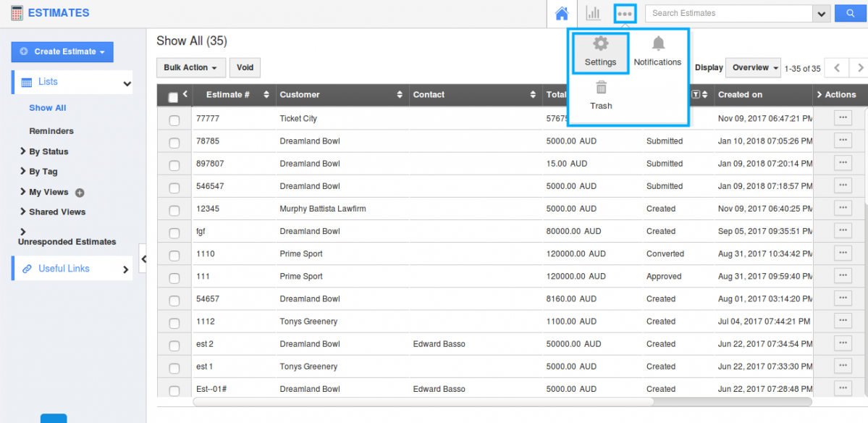Open the Reports bar chart icon
Screen dimensions: 868x423
(x=593, y=13)
